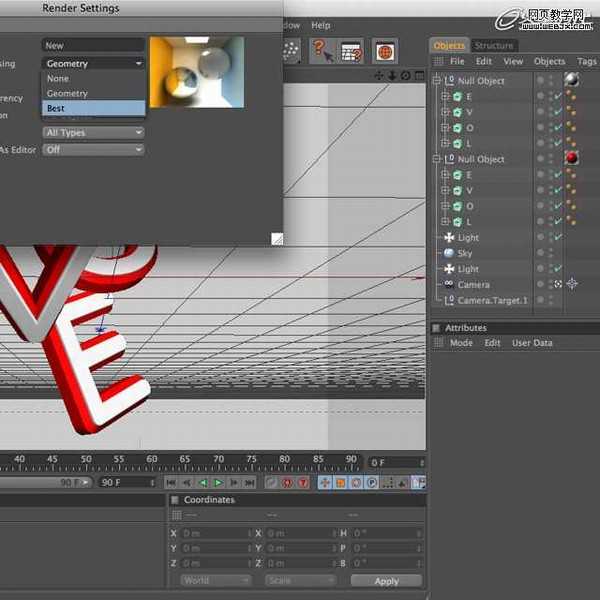The height and width of the screenshot is (600, 600).
Task: Click the help cursor icon in toolbar
Action: point(323,51)
